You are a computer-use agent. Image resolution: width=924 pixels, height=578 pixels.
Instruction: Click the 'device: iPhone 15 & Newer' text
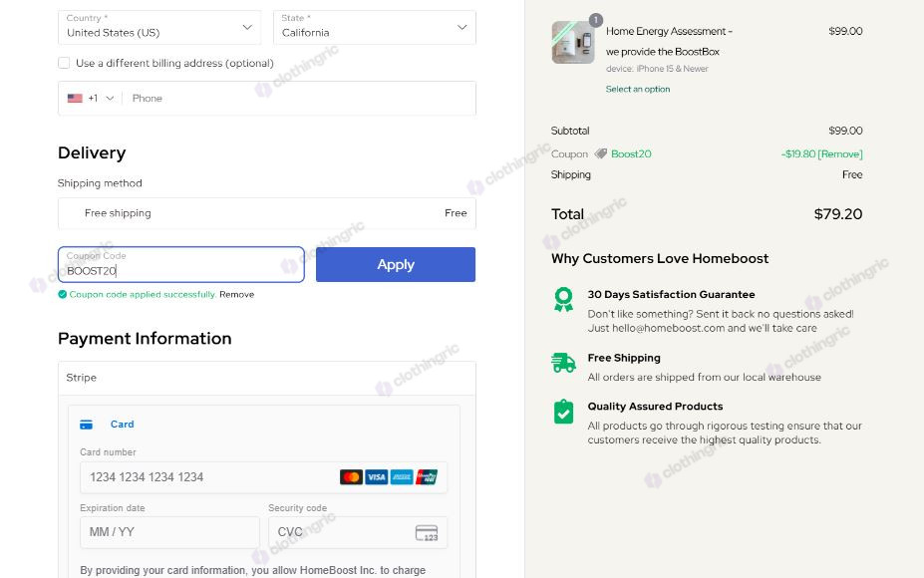coord(657,69)
